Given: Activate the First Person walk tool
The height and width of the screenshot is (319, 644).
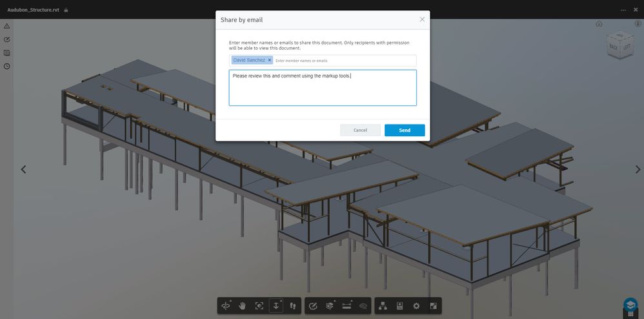Looking at the screenshot, I should (x=293, y=305).
